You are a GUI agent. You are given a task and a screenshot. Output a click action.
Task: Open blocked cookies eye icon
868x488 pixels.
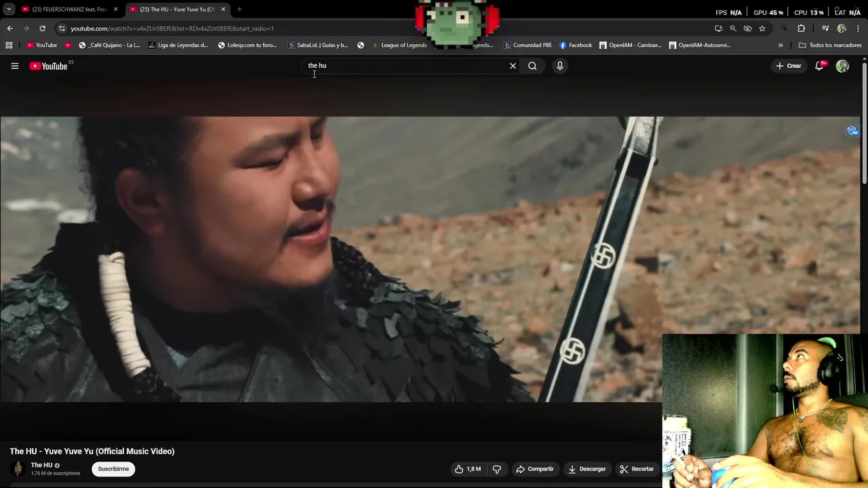(747, 28)
